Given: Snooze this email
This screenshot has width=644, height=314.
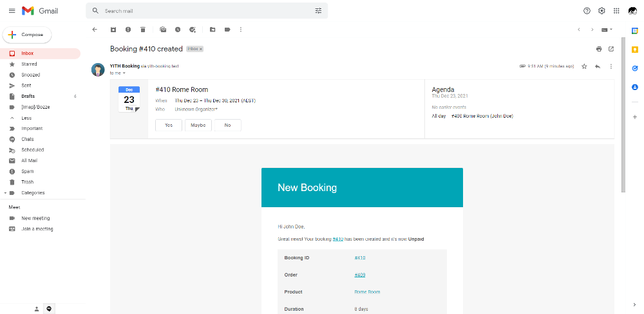Looking at the screenshot, I should coord(178,30).
